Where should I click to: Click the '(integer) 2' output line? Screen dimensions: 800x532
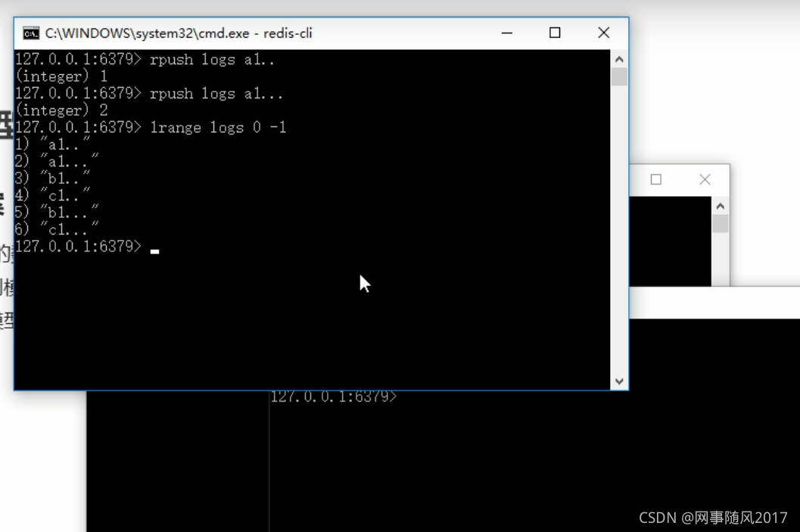(x=62, y=110)
